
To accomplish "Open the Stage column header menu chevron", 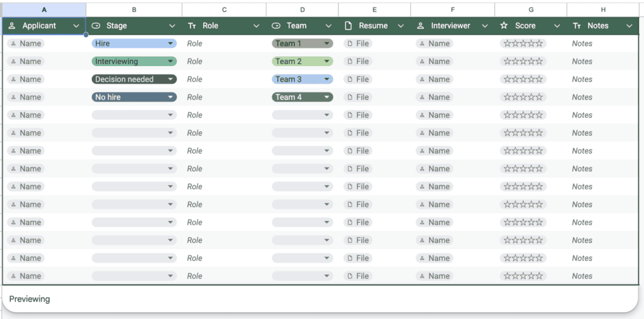I will 172,26.
